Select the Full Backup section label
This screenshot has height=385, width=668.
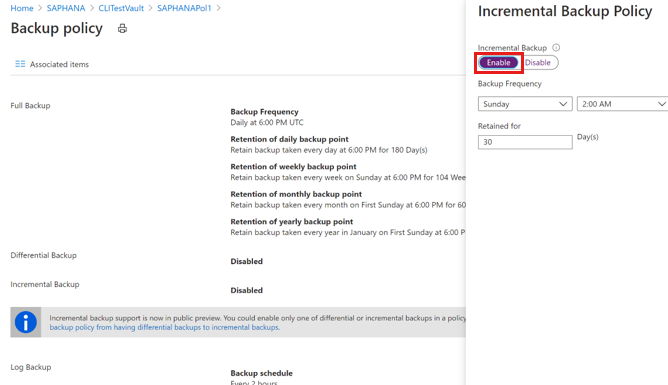pos(30,106)
